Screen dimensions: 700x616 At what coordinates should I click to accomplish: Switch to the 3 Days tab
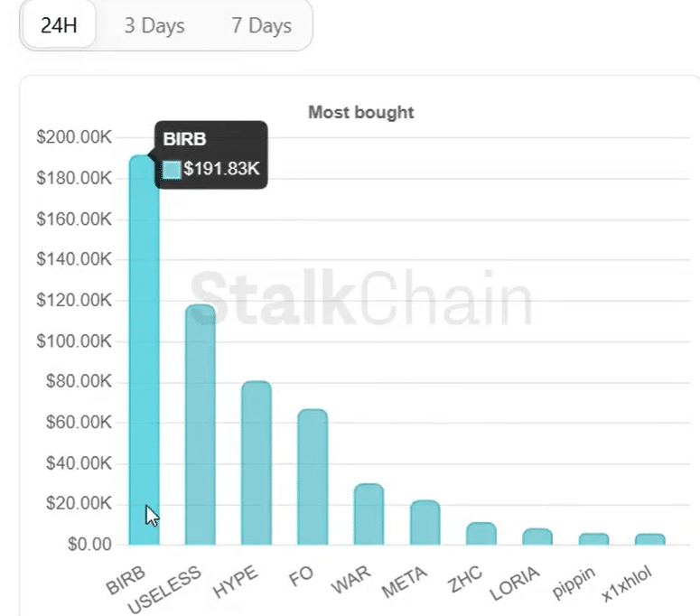point(154,25)
